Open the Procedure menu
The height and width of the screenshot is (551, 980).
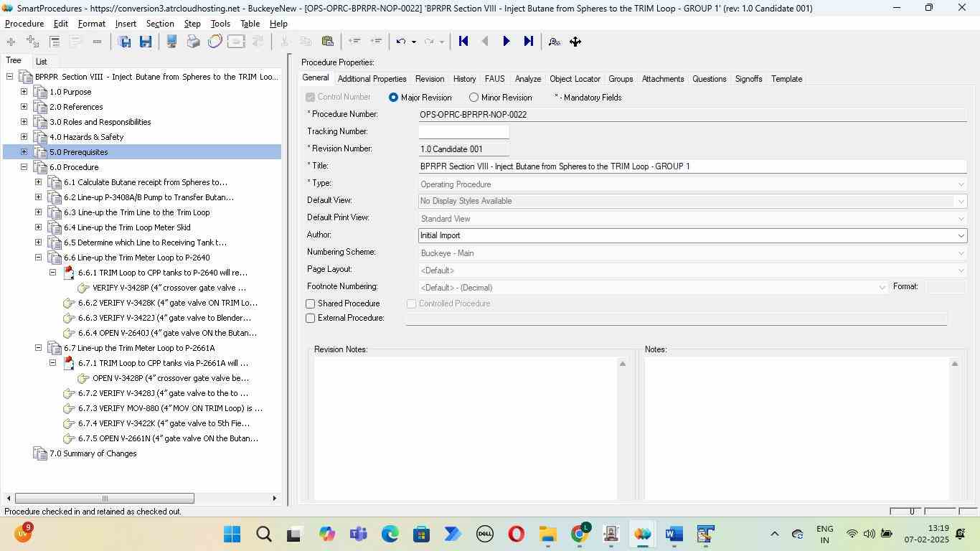tap(24, 24)
